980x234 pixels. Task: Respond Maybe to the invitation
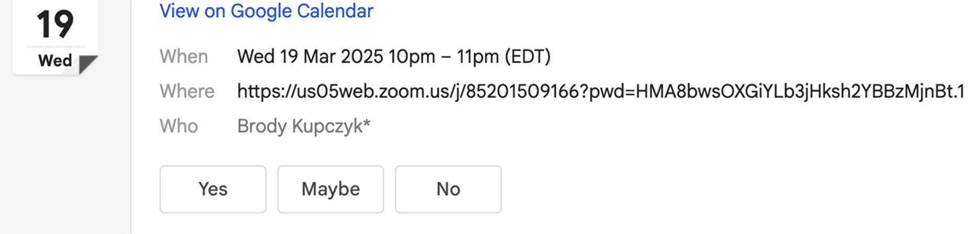tap(331, 189)
